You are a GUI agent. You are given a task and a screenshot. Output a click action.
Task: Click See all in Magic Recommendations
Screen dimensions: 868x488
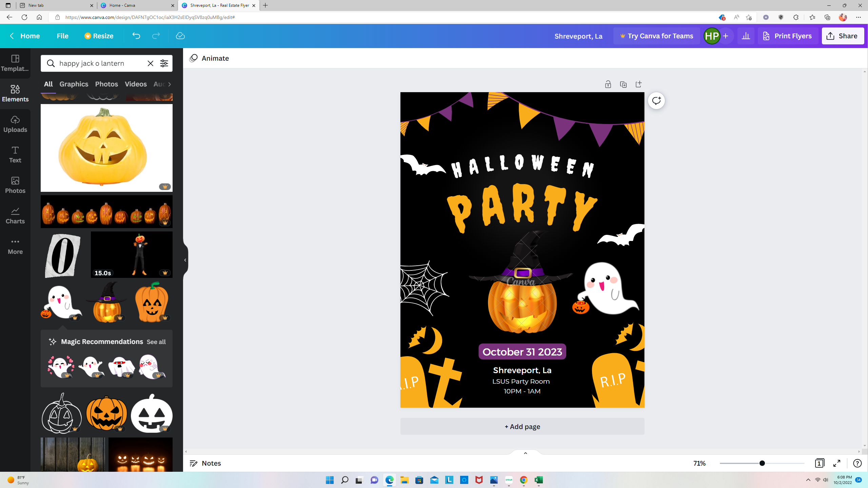pos(156,342)
